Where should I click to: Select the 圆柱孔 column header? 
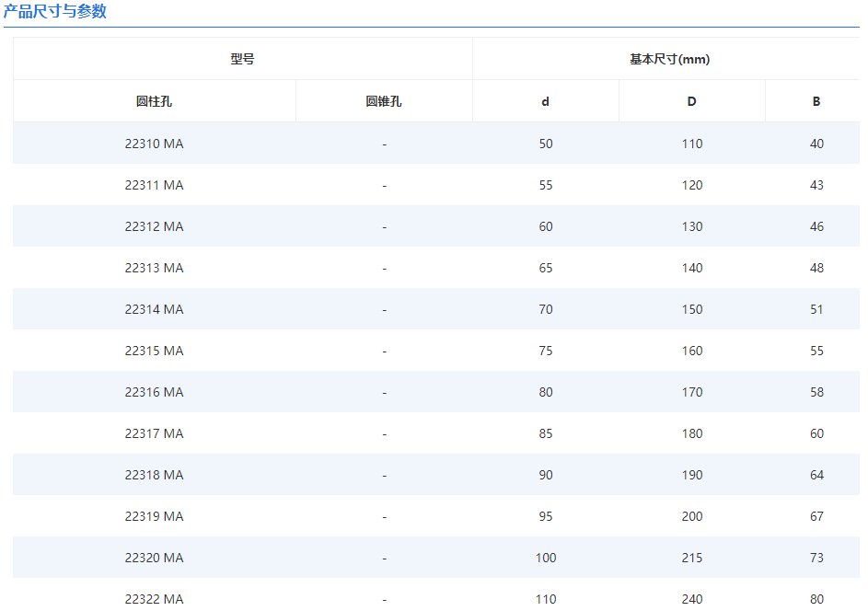click(x=154, y=101)
